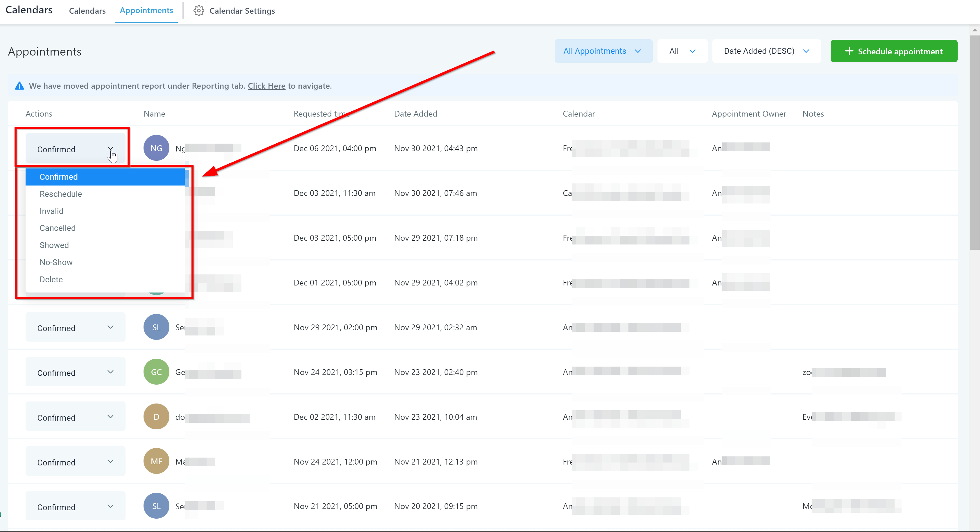The image size is (980, 532).
Task: Follow the Click Here reporting link
Action: click(266, 86)
